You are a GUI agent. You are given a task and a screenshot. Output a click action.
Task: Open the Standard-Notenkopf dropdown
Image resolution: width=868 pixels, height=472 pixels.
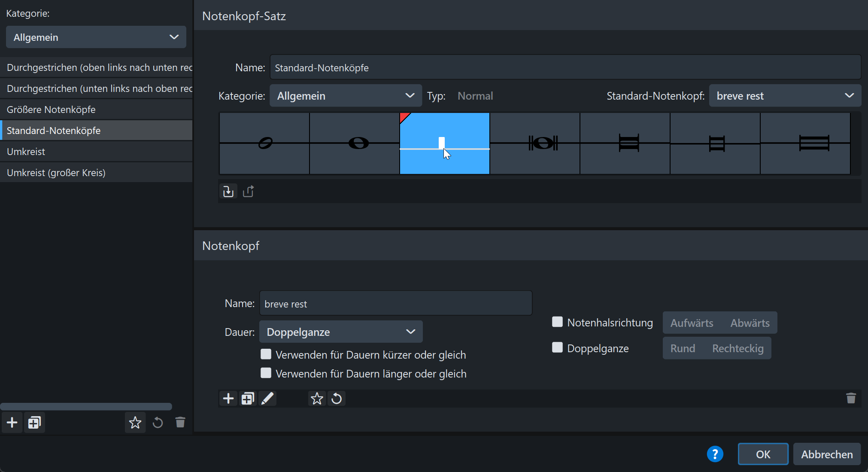[785, 95]
